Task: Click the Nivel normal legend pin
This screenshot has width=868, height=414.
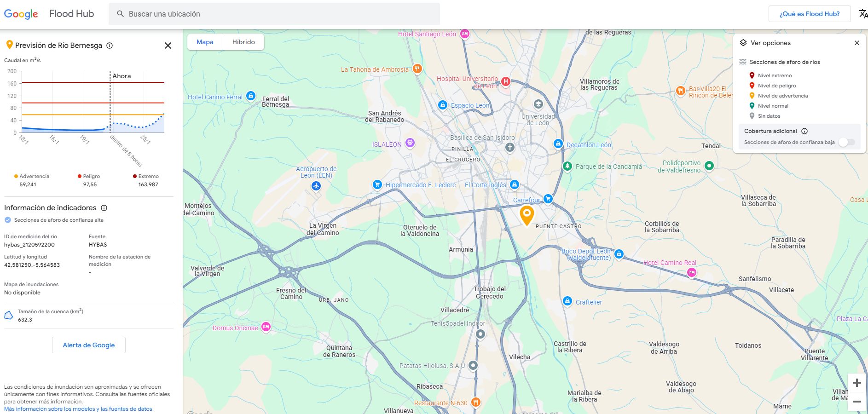Action: (752, 106)
